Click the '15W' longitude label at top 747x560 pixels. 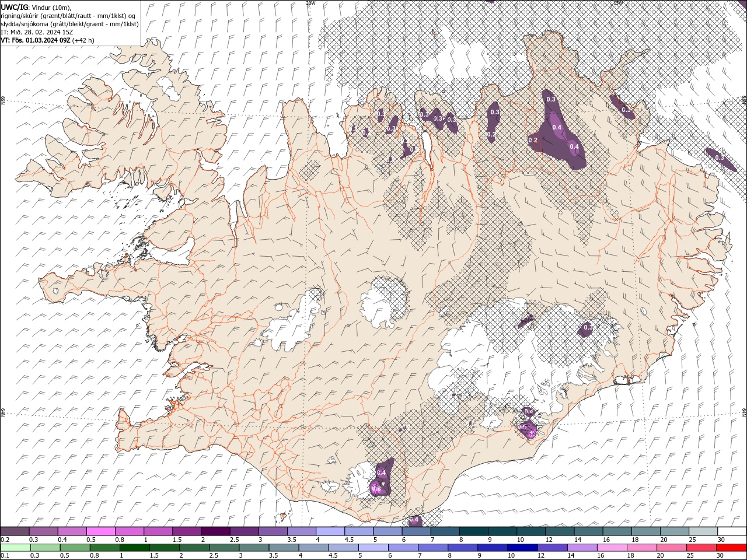[x=617, y=2]
